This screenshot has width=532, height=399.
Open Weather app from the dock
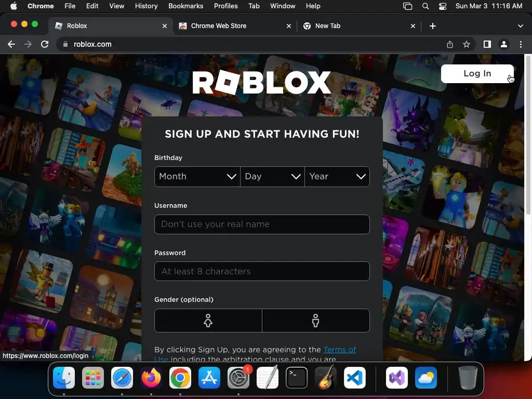426,378
